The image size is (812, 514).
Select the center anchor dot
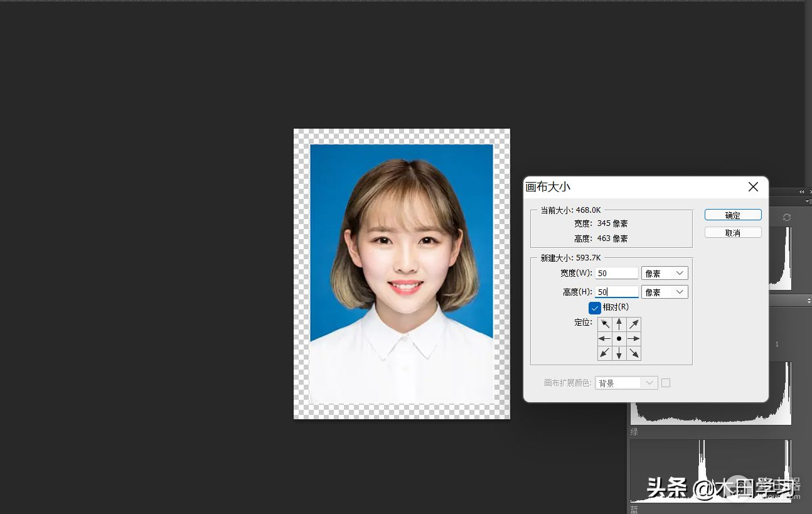point(619,339)
